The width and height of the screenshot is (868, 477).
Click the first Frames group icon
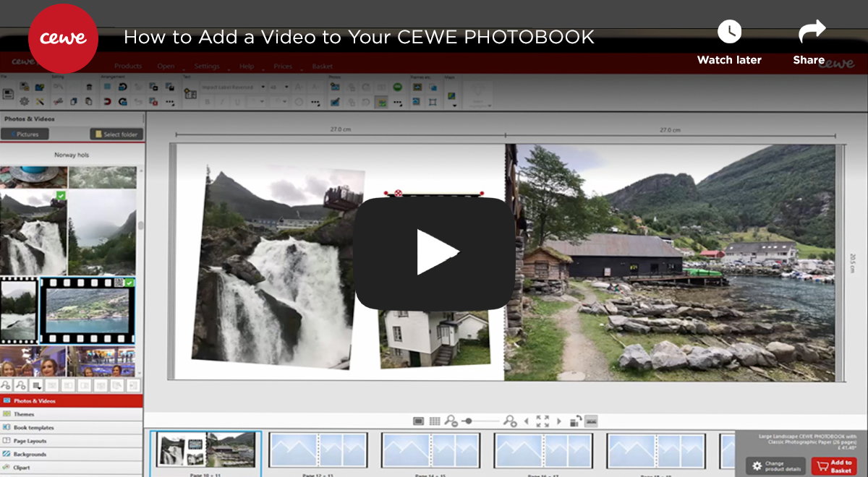[417, 87]
